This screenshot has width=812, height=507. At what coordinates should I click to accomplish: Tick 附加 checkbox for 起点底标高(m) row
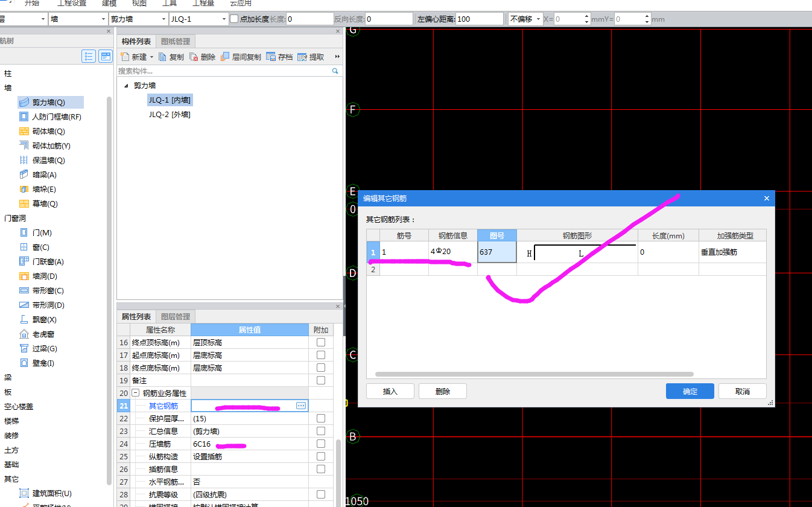pyautogui.click(x=321, y=355)
